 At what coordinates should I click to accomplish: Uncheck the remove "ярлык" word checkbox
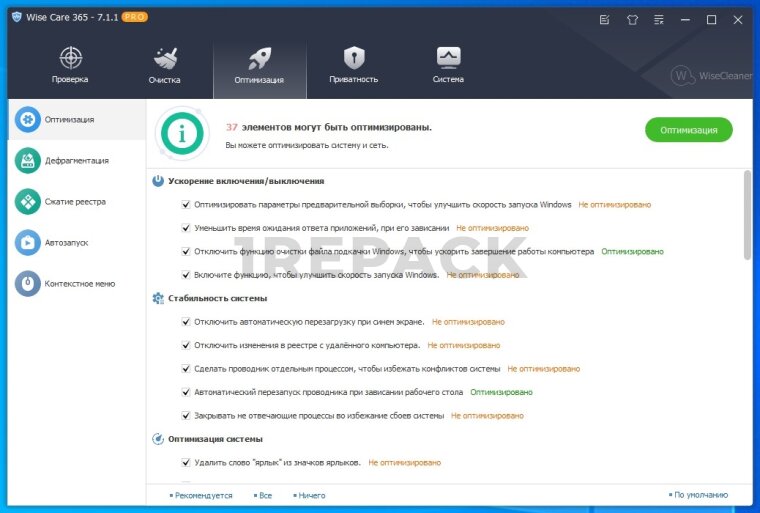[186, 463]
